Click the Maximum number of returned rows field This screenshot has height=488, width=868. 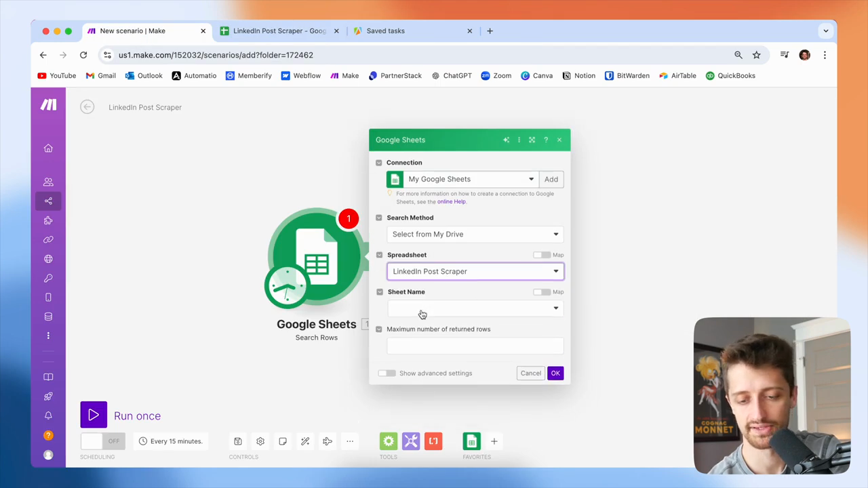tap(475, 346)
